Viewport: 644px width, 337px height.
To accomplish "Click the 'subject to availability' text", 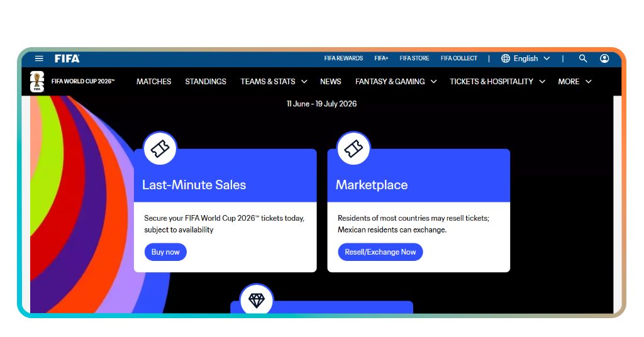I will 179,230.
